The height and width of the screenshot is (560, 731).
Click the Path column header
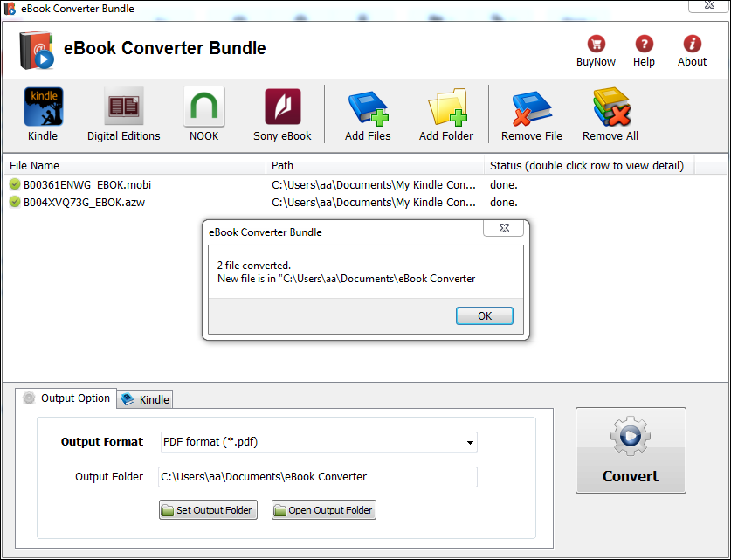(x=375, y=165)
